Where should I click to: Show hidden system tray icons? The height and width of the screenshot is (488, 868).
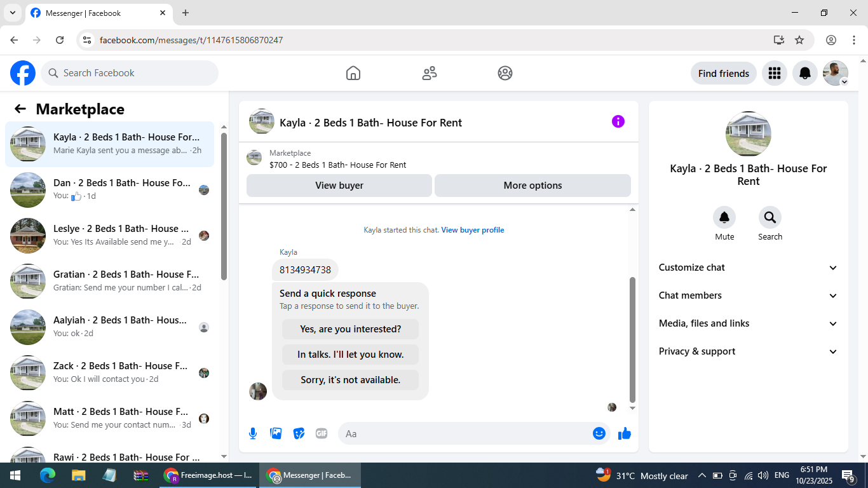702,475
